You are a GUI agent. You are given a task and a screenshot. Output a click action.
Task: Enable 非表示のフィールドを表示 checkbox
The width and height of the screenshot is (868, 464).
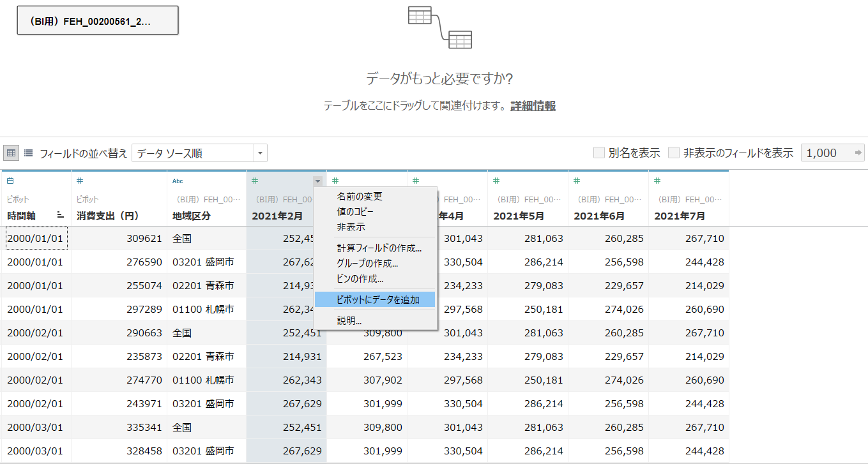[674, 153]
